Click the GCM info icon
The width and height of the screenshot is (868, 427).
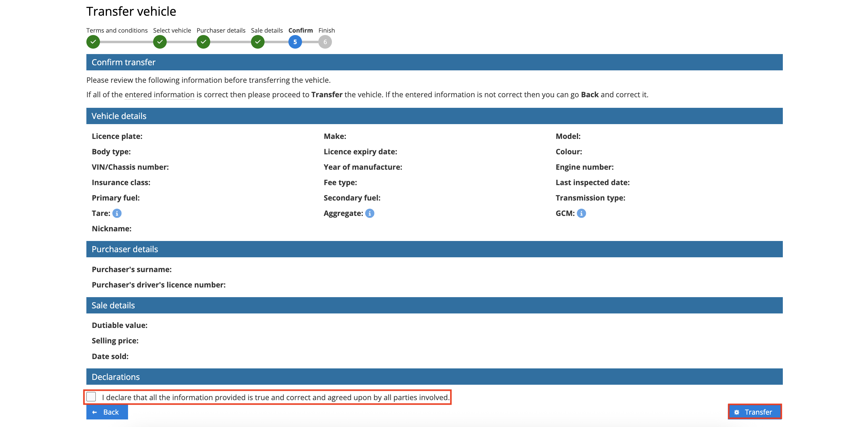581,213
